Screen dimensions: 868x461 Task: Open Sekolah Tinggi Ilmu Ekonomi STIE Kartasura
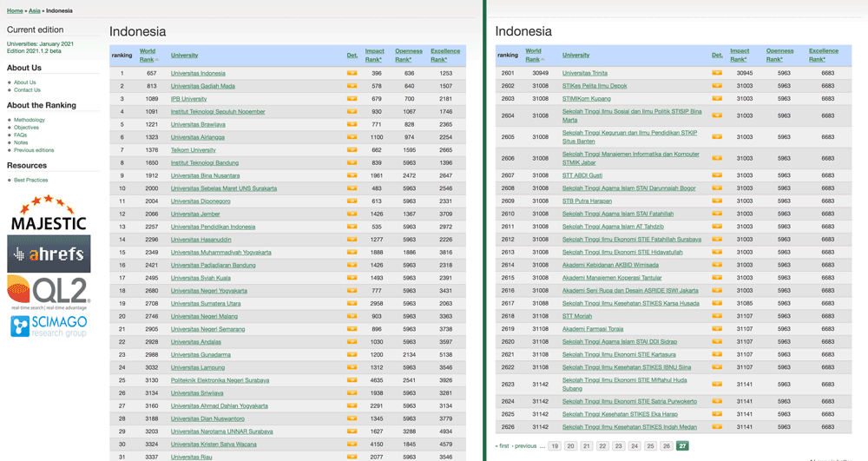(x=619, y=355)
